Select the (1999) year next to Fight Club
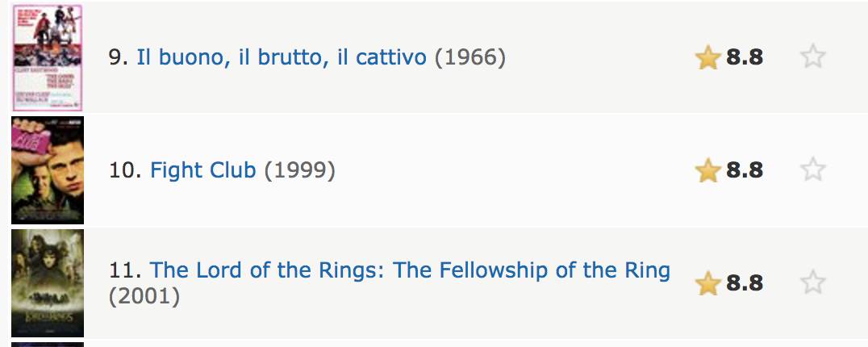The height and width of the screenshot is (347, 868). tap(299, 170)
